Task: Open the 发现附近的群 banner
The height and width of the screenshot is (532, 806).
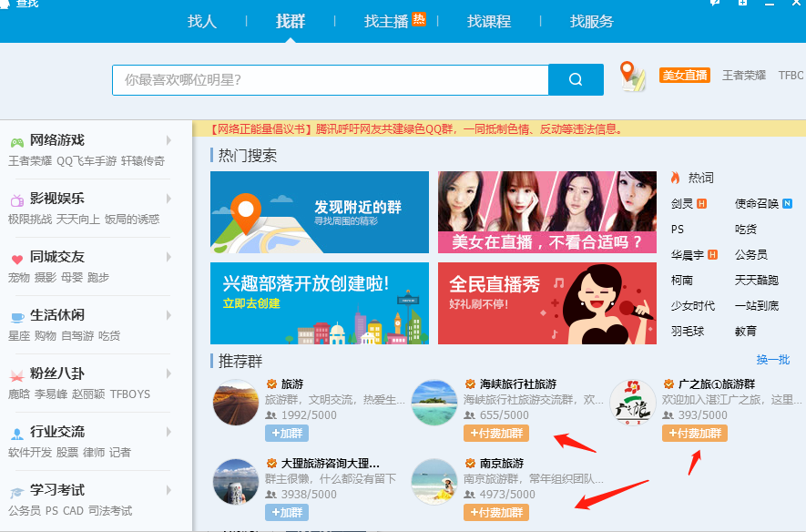Action: click(320, 212)
